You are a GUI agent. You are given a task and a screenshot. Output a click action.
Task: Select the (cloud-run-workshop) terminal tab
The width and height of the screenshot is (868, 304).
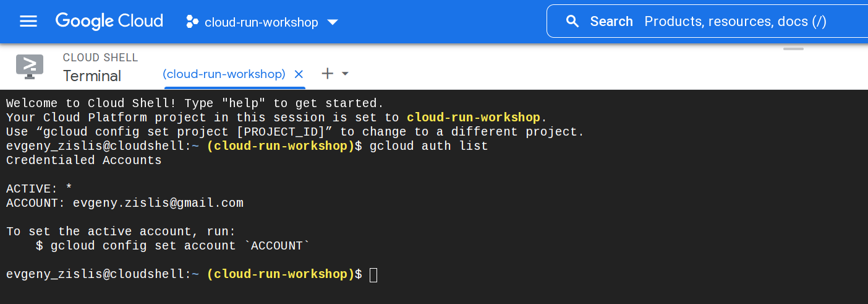click(224, 74)
